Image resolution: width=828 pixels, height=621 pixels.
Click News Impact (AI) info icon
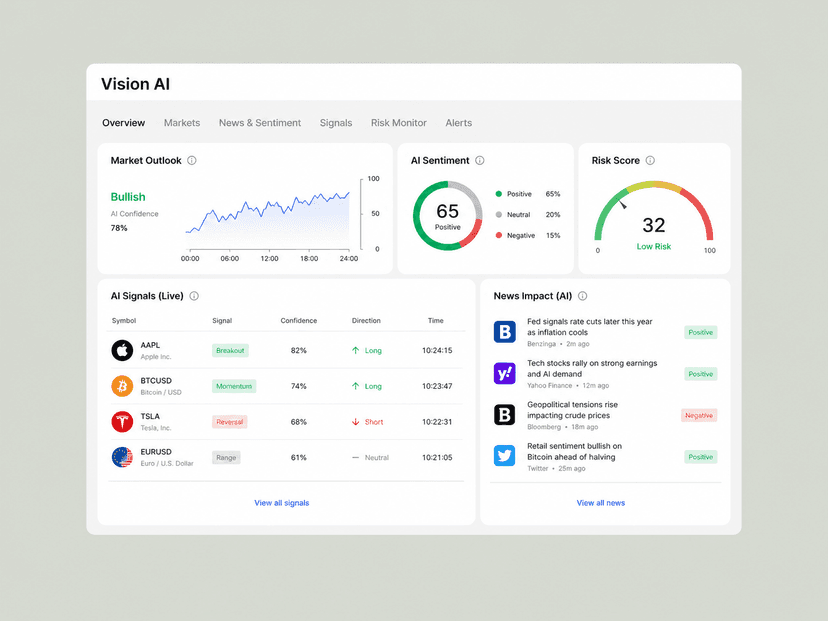pos(582,296)
